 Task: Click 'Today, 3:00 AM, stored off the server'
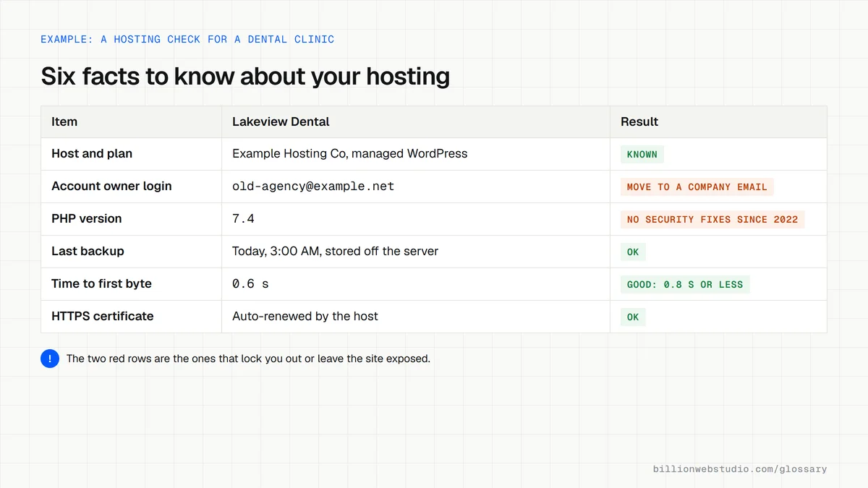[335, 251]
